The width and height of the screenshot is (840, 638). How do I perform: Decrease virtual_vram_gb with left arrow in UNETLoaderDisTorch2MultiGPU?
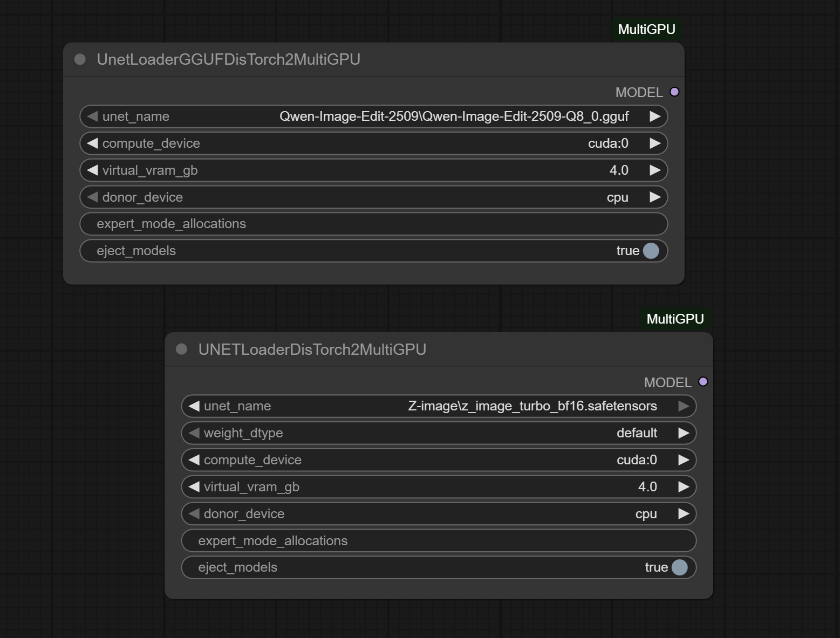coord(194,487)
